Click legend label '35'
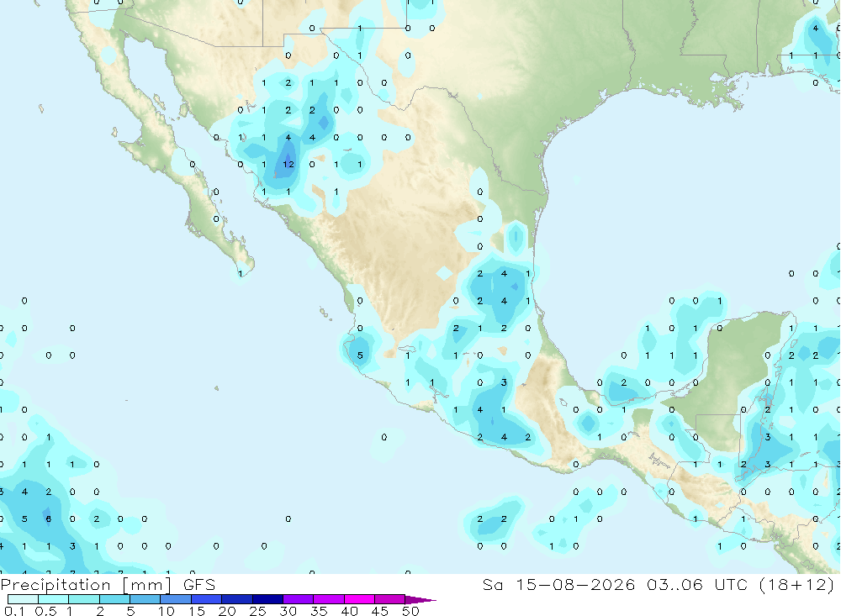The width and height of the screenshot is (841, 616). 319,611
